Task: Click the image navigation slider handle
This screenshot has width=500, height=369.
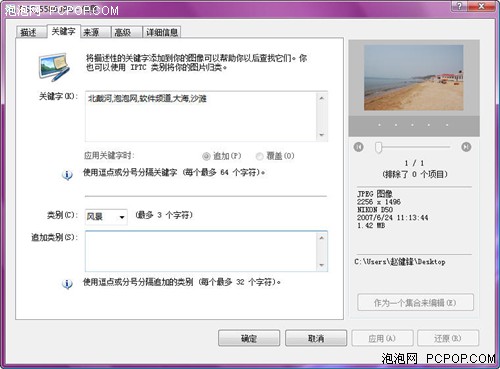Action: (378, 147)
